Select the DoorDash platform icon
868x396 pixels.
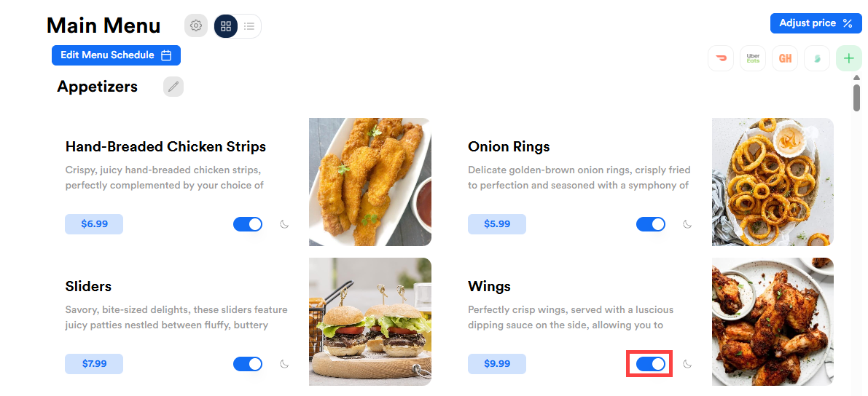point(721,58)
